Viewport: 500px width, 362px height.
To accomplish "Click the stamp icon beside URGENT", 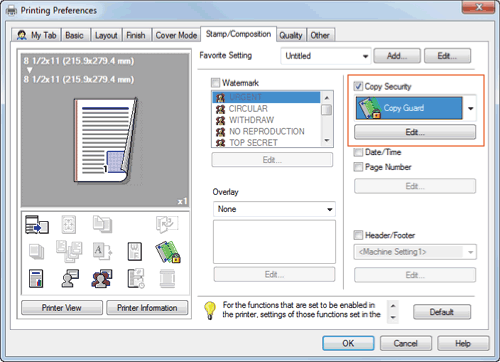I will click(x=220, y=98).
